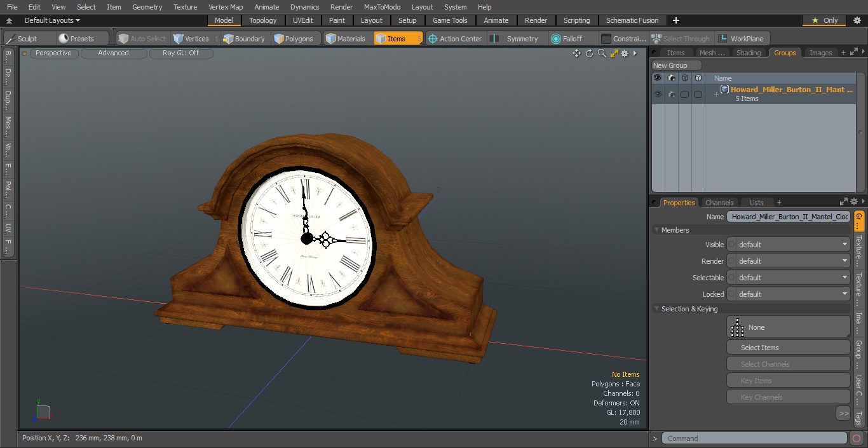Click the Render channel keyframe circle

[731, 261]
